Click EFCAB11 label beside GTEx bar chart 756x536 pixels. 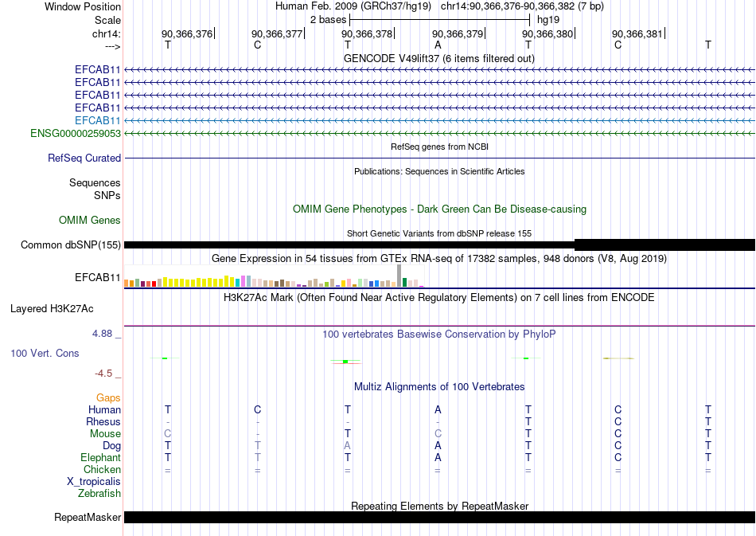click(x=97, y=277)
